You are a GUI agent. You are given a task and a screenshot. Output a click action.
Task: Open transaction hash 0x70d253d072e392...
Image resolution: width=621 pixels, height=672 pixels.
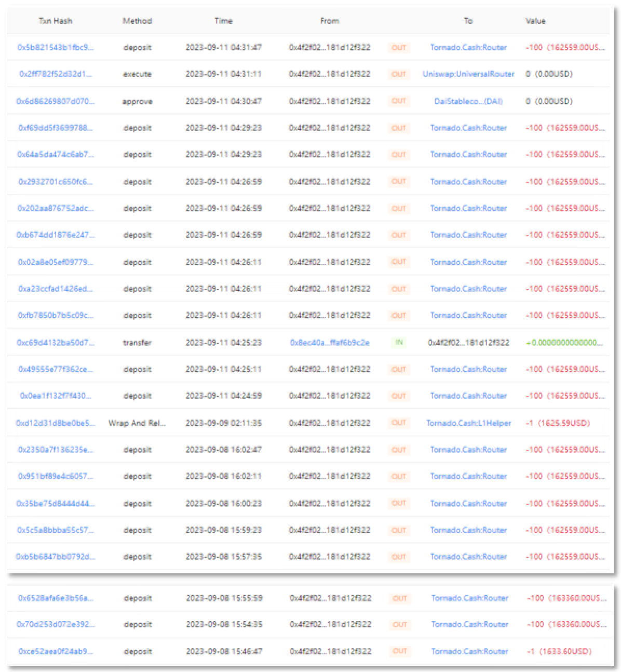tap(56, 625)
